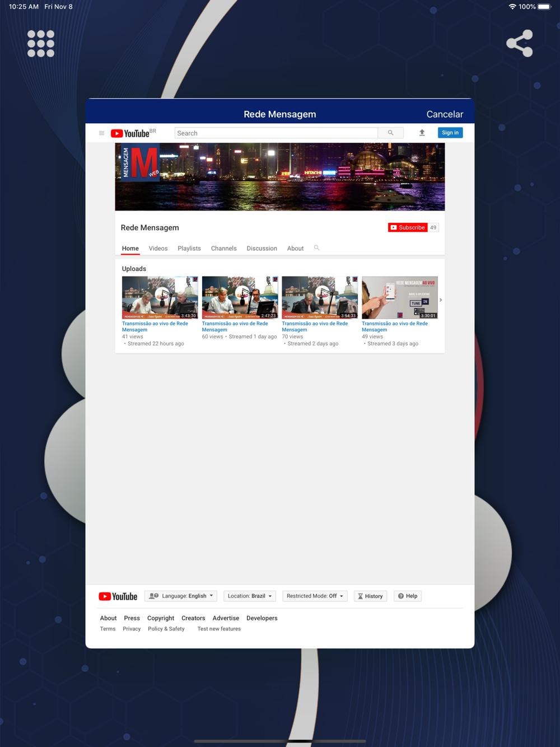
Task: Open the Terms link
Action: [108, 629]
